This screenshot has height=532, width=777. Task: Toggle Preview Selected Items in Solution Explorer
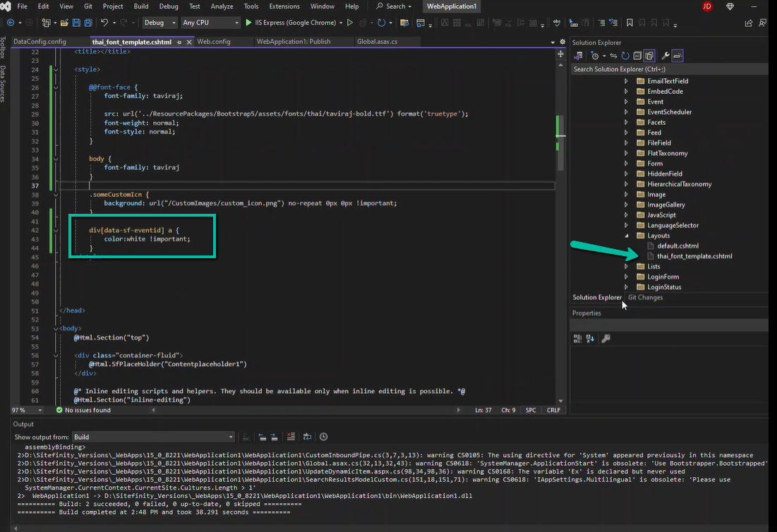click(677, 56)
